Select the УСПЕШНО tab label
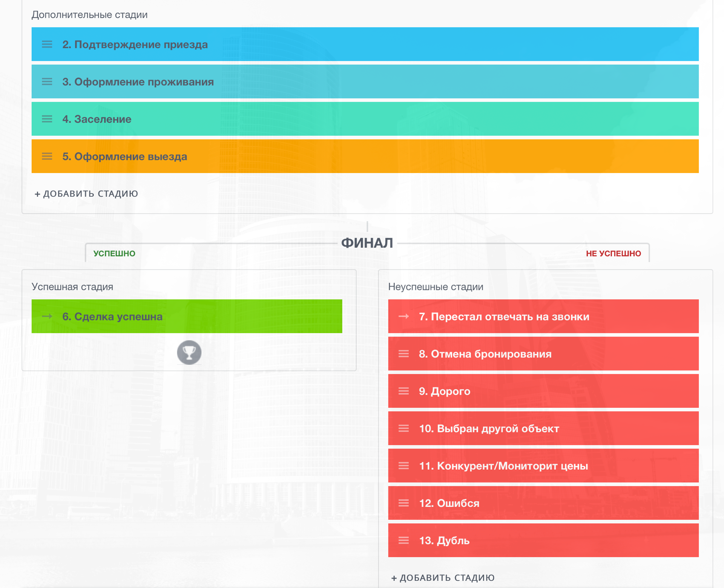Image resolution: width=724 pixels, height=588 pixels. click(114, 254)
